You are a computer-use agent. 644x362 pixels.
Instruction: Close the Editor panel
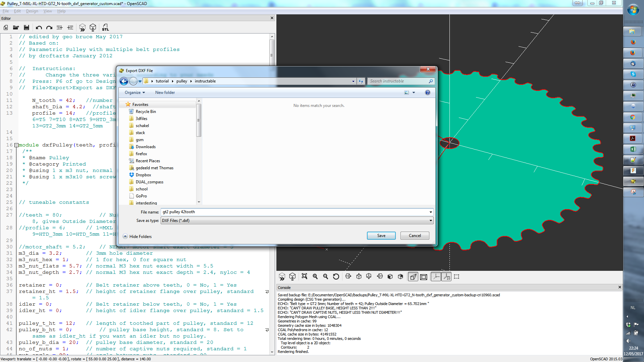pos(272,18)
